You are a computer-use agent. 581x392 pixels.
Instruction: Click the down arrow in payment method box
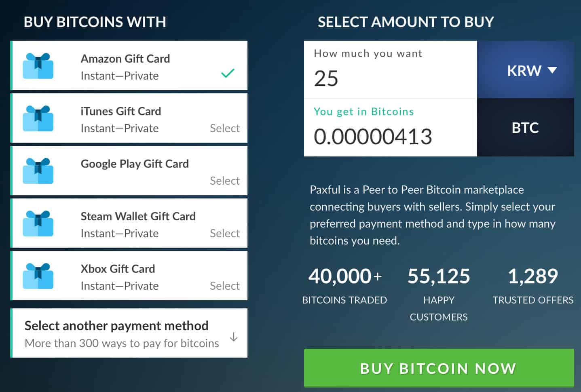[233, 337]
